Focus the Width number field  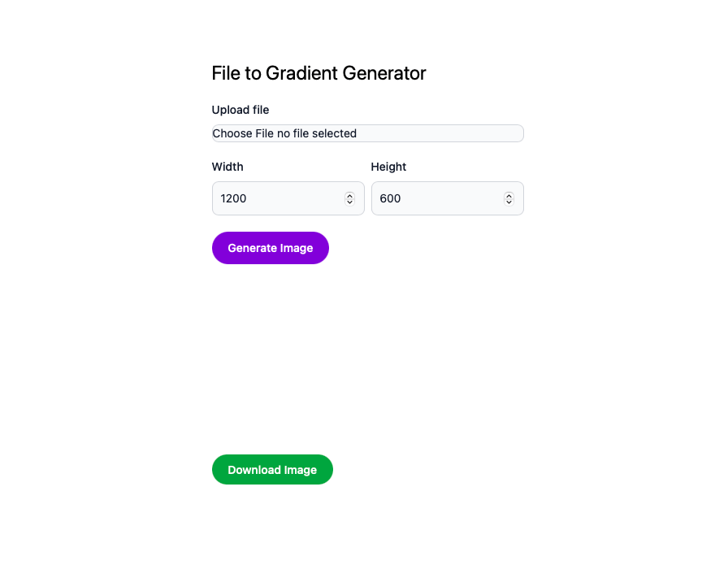(x=276, y=198)
